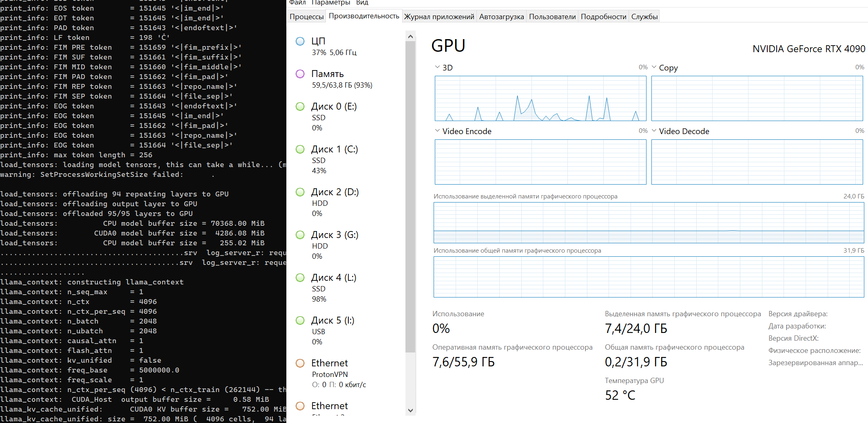Screen dimensions: 868x423
Task: Click the Версия DirectX label
Action: pyautogui.click(x=793, y=338)
